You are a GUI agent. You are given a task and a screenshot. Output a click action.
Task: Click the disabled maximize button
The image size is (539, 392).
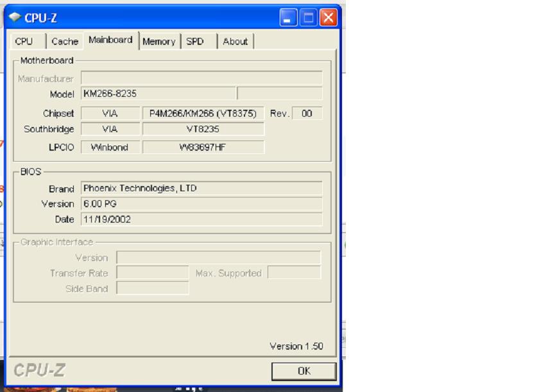pyautogui.click(x=309, y=17)
